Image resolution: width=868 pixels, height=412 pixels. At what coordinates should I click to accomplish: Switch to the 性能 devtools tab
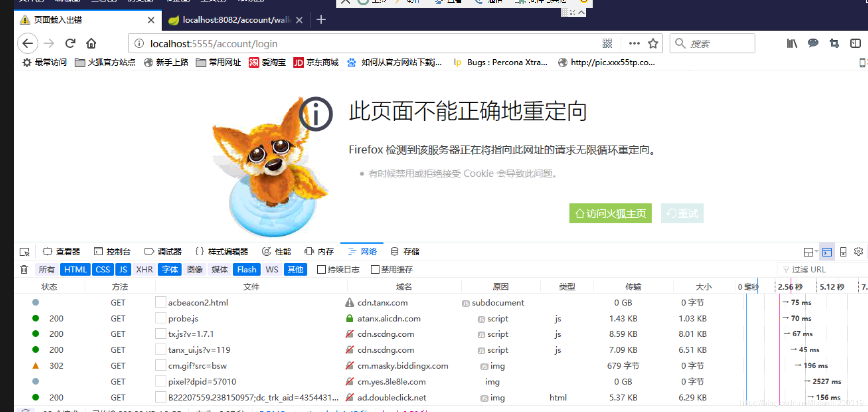(x=277, y=252)
